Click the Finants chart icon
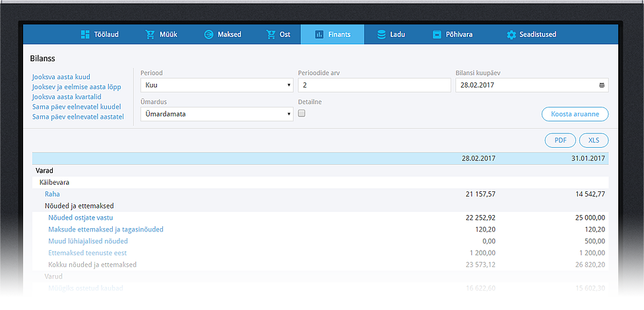Image resolution: width=644 pixels, height=310 pixels. click(x=319, y=34)
